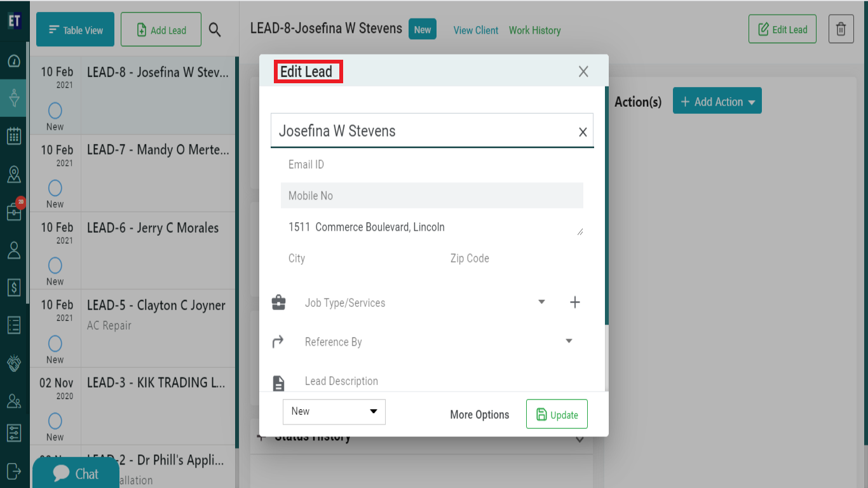Open the settings sliders icon in sidebar
Screen dimensions: 868x488
14,433
